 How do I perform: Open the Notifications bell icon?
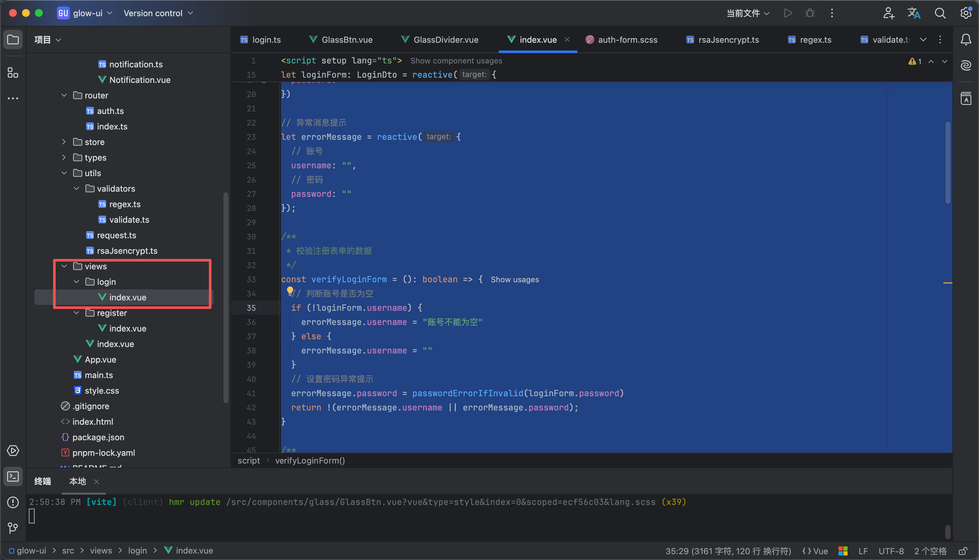[965, 39]
